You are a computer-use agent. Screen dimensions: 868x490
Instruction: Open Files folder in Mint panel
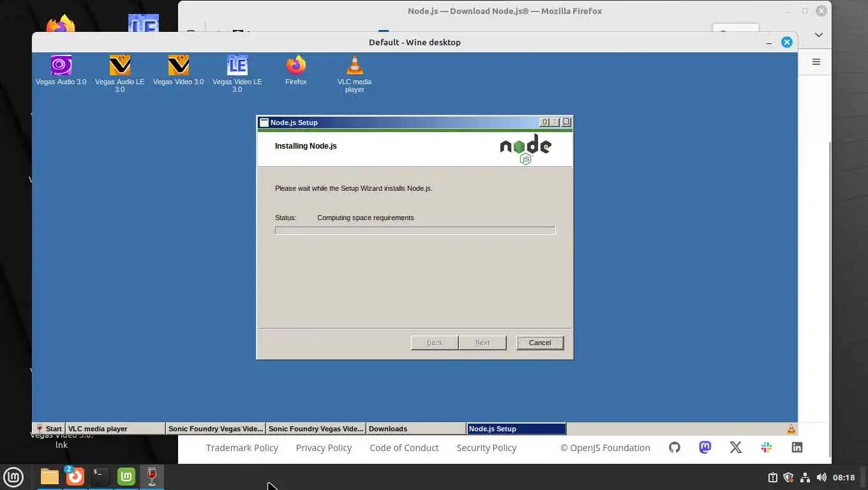click(x=50, y=477)
